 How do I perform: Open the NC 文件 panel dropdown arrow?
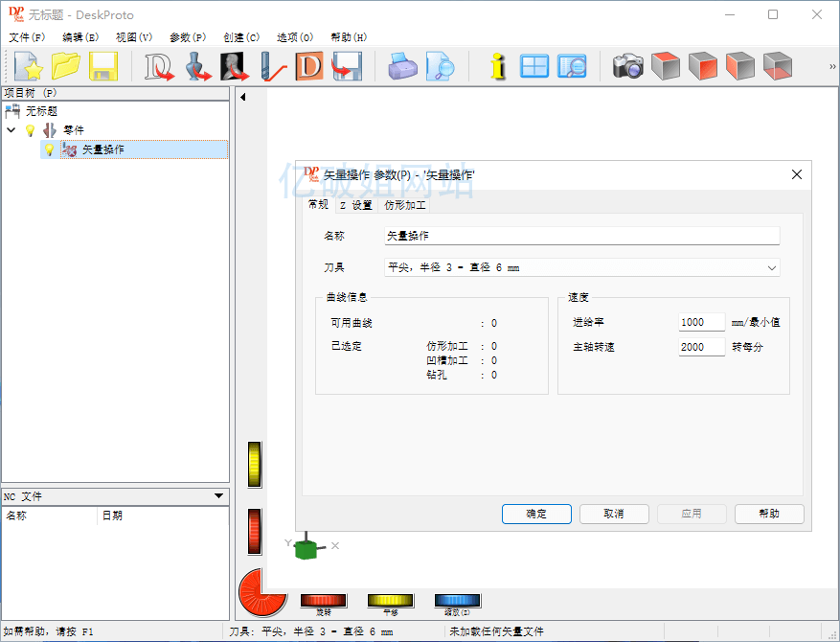[x=219, y=496]
